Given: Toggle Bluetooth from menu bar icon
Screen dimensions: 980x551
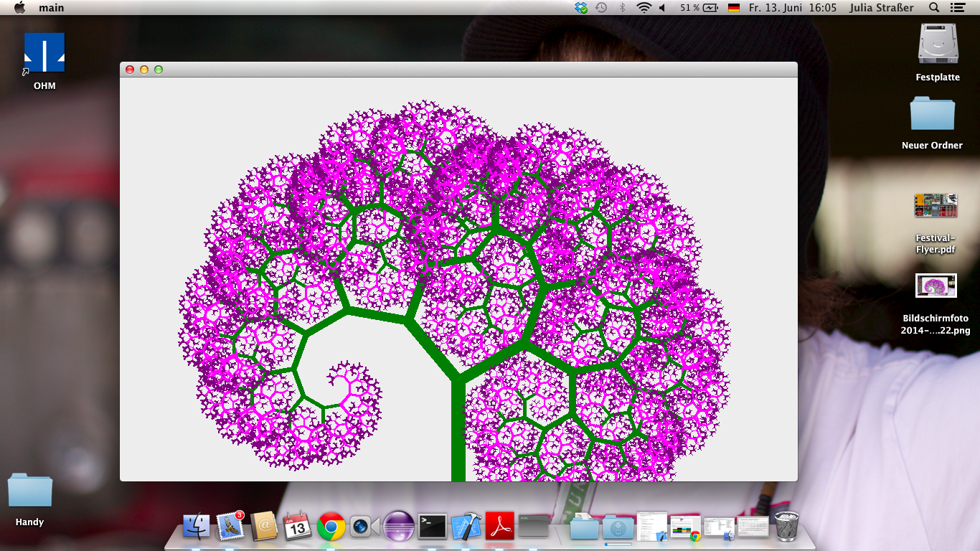Looking at the screenshot, I should 622,8.
